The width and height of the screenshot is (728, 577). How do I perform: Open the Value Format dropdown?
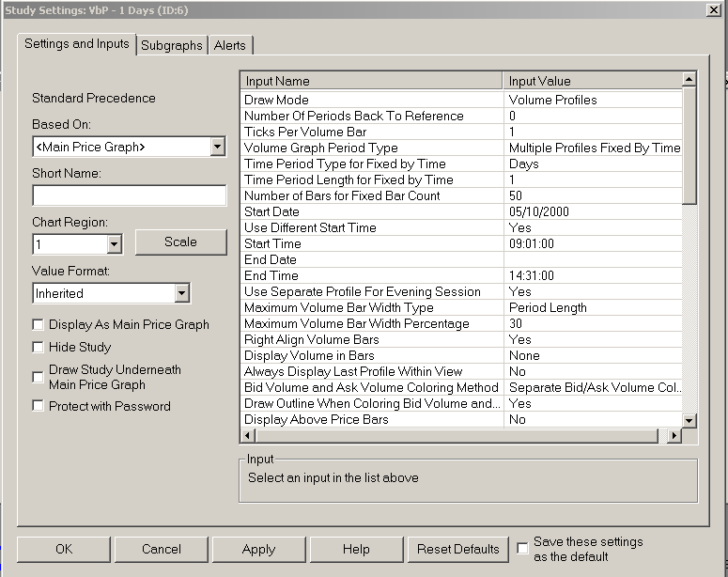181,293
